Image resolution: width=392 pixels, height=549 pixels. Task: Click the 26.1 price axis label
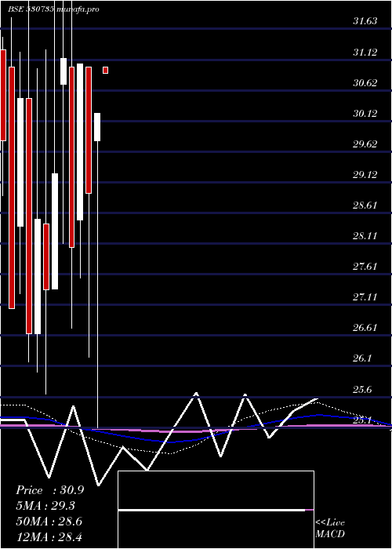coord(363,358)
